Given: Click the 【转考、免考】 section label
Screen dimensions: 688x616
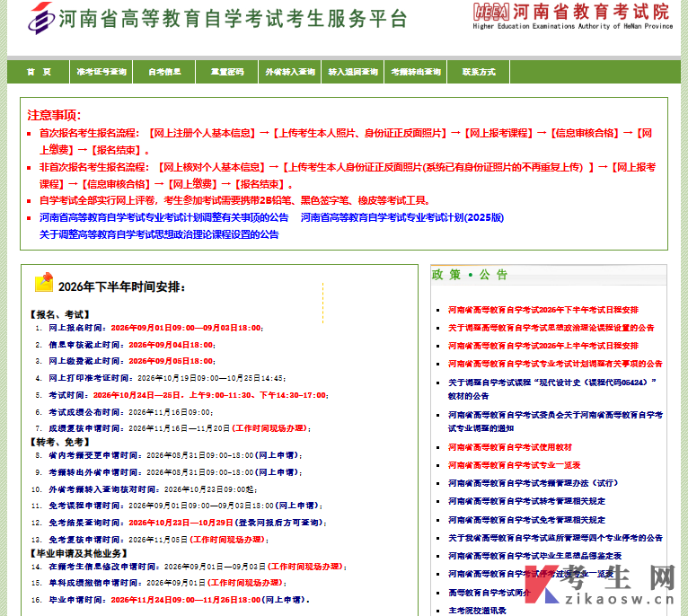Looking at the screenshot, I should coord(59,443).
